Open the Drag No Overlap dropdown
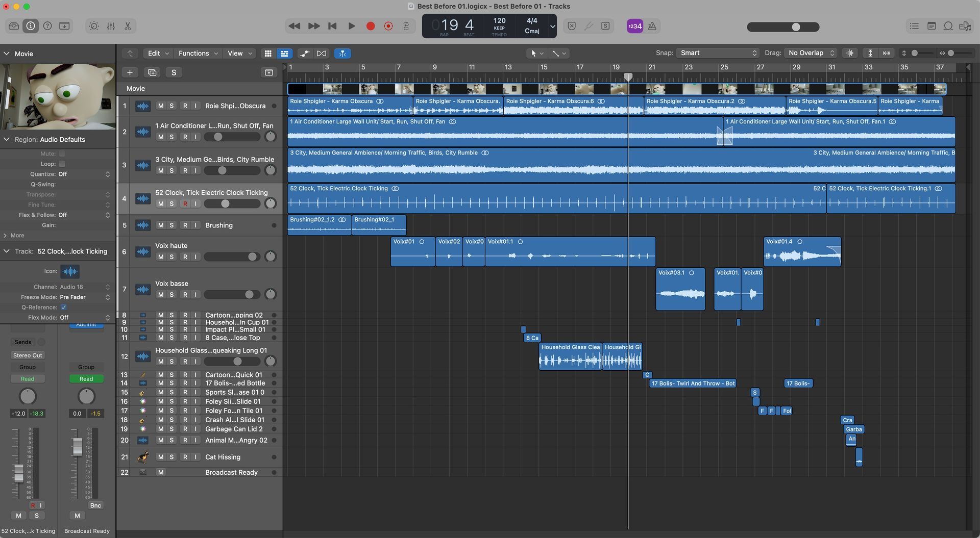The width and height of the screenshot is (980, 538). 811,53
